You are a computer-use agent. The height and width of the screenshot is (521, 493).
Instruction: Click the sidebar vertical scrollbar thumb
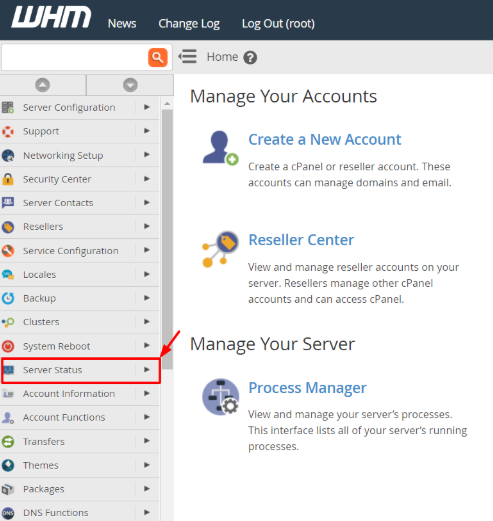(x=167, y=239)
